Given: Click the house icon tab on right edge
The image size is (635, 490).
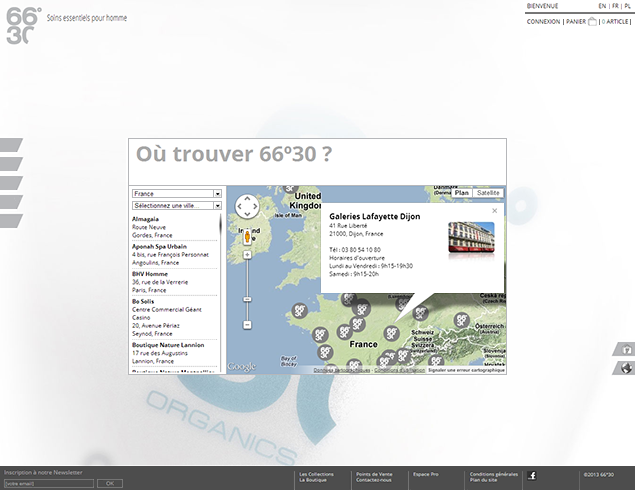Looking at the screenshot, I should coord(626,349).
